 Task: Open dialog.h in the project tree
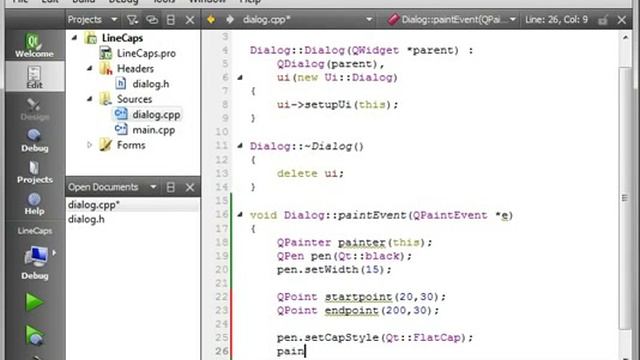pyautogui.click(x=151, y=84)
